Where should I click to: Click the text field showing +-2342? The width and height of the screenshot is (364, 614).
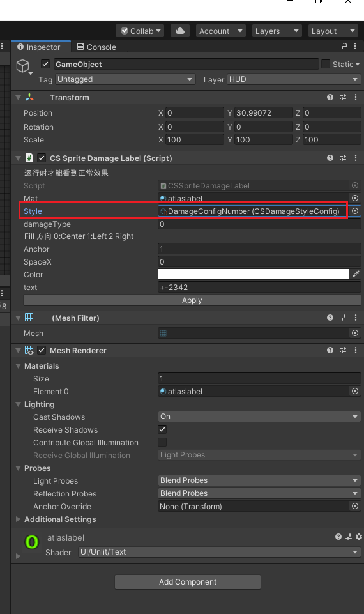[x=259, y=288]
